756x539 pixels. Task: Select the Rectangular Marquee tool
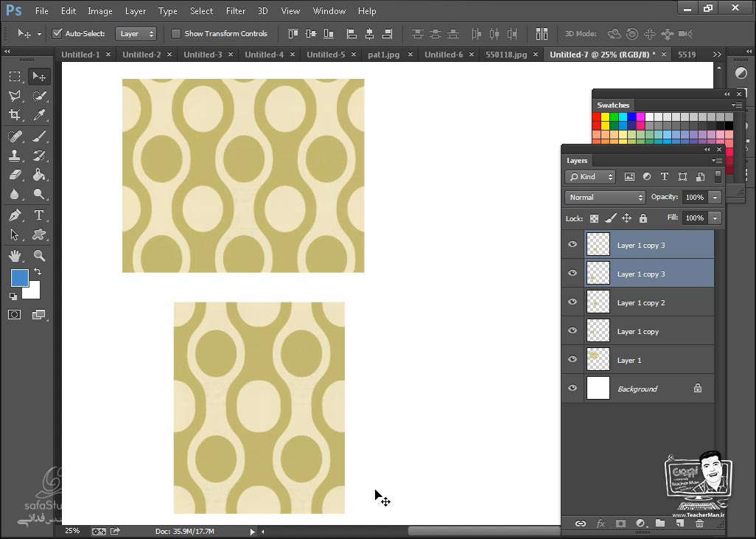(15, 76)
